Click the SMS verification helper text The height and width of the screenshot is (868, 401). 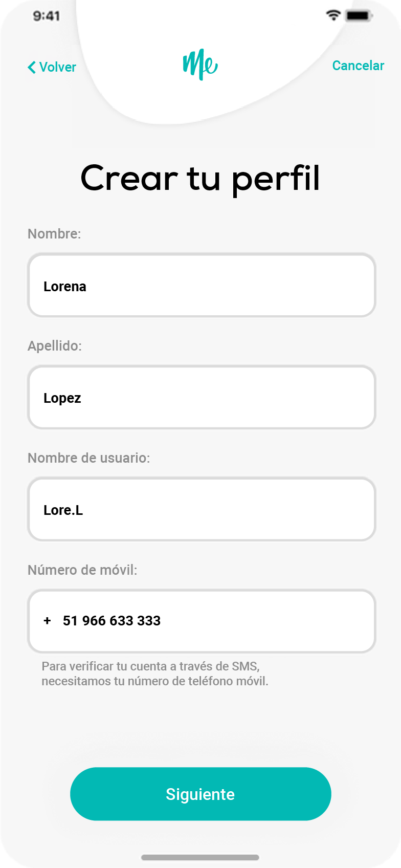(x=154, y=674)
